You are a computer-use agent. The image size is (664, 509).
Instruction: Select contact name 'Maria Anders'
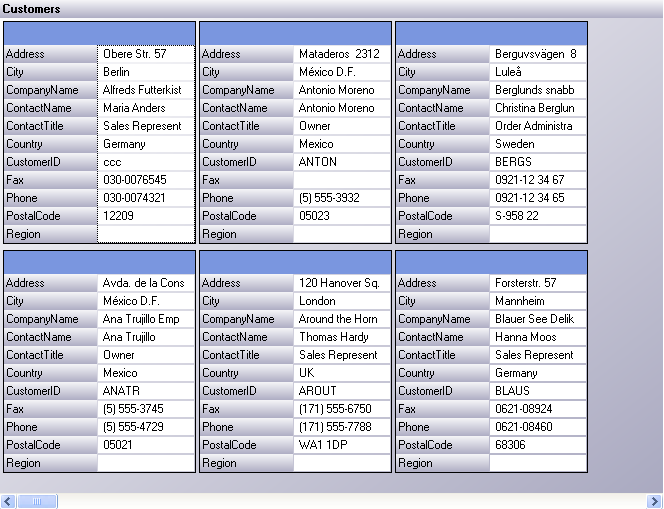146,108
